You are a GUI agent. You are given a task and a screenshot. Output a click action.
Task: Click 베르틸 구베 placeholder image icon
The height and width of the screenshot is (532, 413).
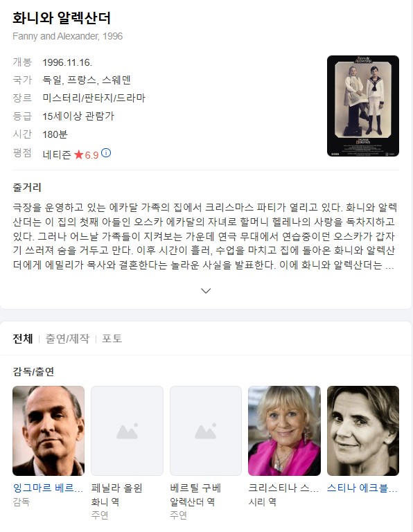click(206, 432)
